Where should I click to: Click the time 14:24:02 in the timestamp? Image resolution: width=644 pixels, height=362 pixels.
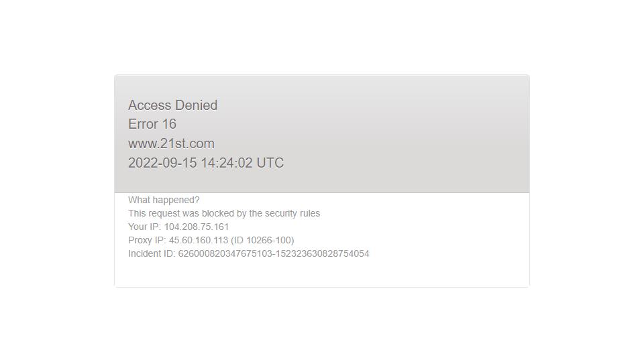pyautogui.click(x=226, y=163)
